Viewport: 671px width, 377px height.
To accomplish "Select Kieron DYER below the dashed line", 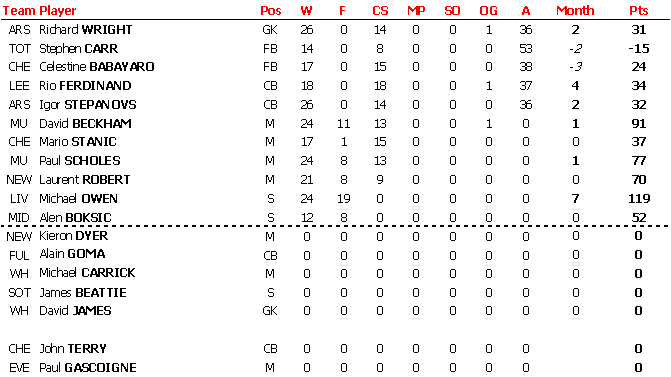I will [74, 236].
